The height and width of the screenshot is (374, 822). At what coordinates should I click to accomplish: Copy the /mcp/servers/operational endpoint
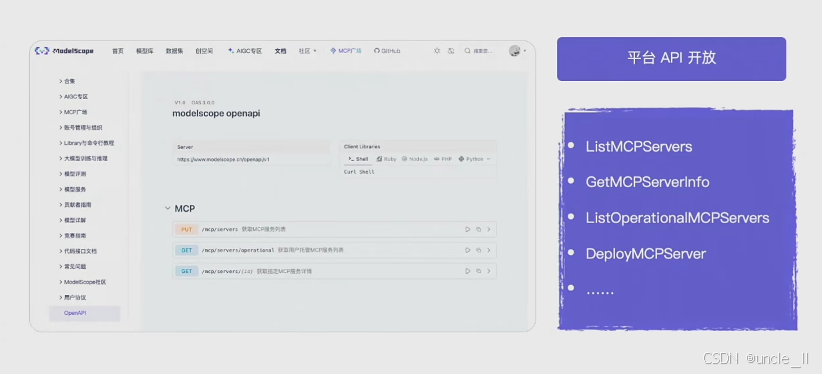point(478,250)
